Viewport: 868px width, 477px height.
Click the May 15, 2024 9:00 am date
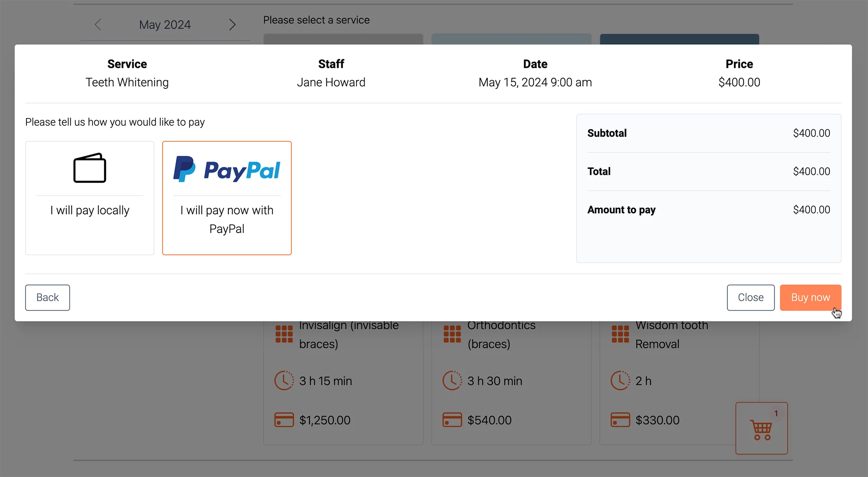coord(535,82)
